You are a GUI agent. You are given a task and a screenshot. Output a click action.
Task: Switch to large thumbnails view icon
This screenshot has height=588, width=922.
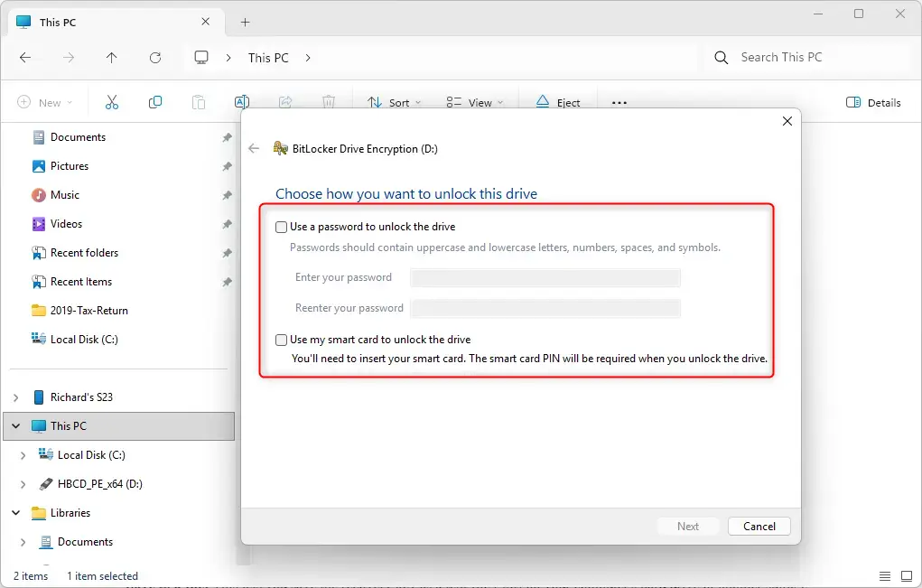[x=907, y=575]
